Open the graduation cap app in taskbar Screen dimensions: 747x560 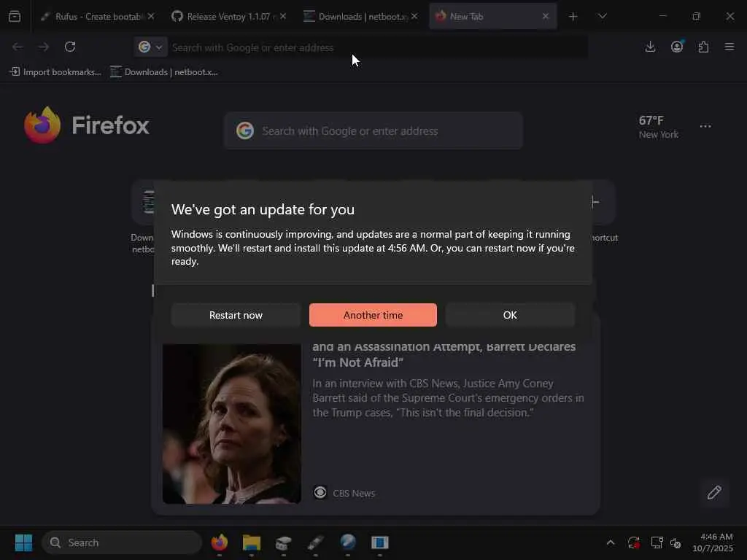[x=284, y=542]
